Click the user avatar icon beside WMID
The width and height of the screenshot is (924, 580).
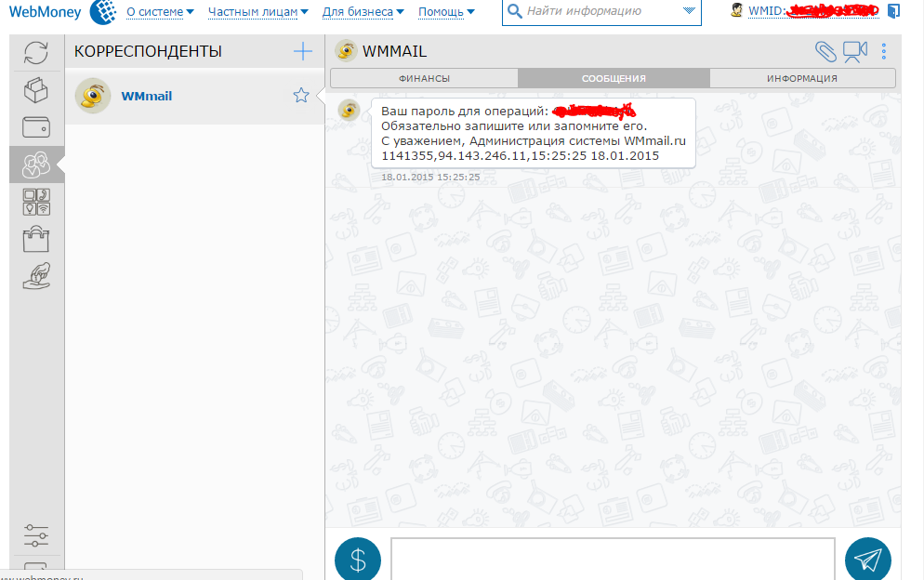coord(736,10)
